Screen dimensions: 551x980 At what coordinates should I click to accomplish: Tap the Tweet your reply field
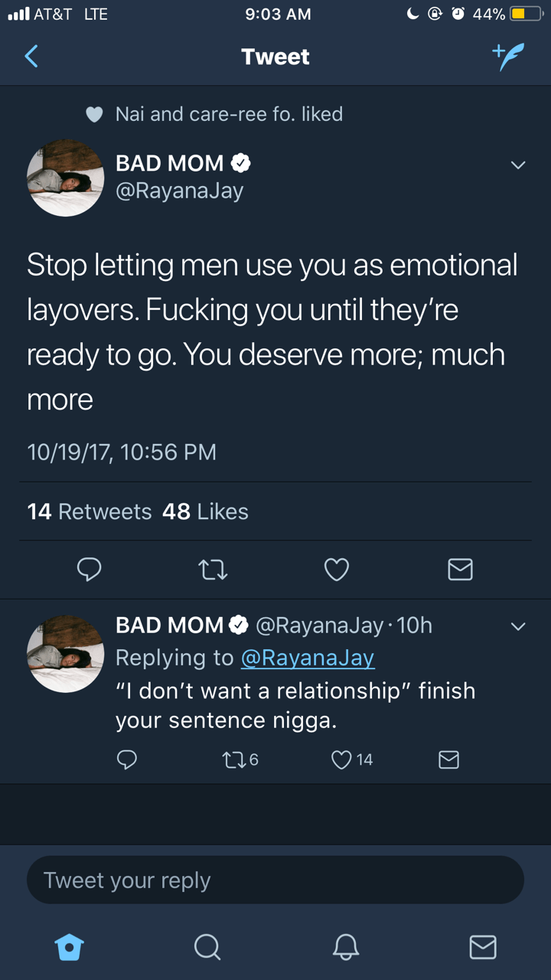tap(275, 880)
